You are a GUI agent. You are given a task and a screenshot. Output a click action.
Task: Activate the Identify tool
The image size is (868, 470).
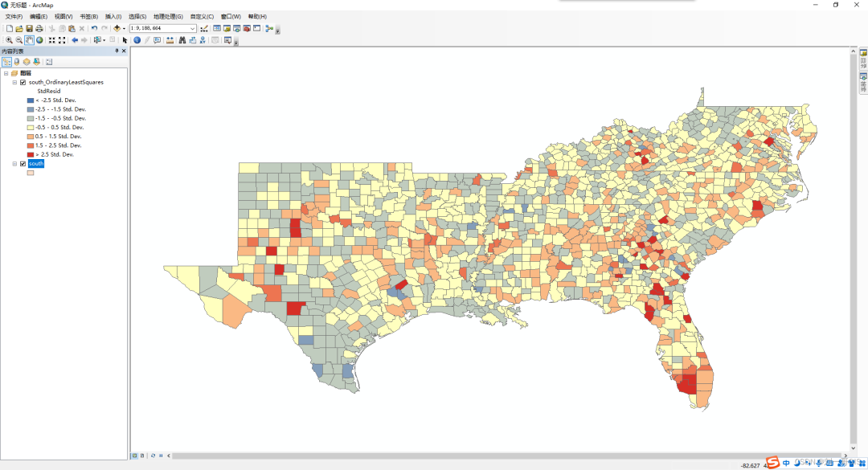[x=137, y=40]
